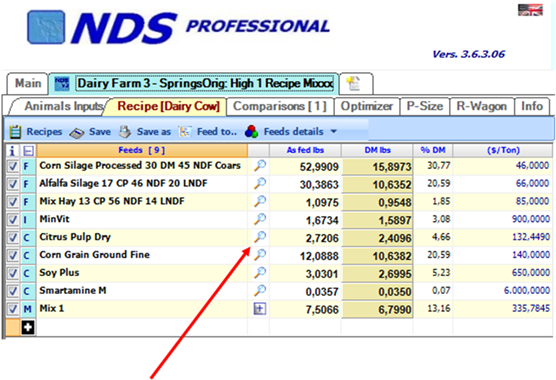Click the Dairy Farm 3 recipe title field
This screenshot has height=380, width=556.
click(x=205, y=84)
